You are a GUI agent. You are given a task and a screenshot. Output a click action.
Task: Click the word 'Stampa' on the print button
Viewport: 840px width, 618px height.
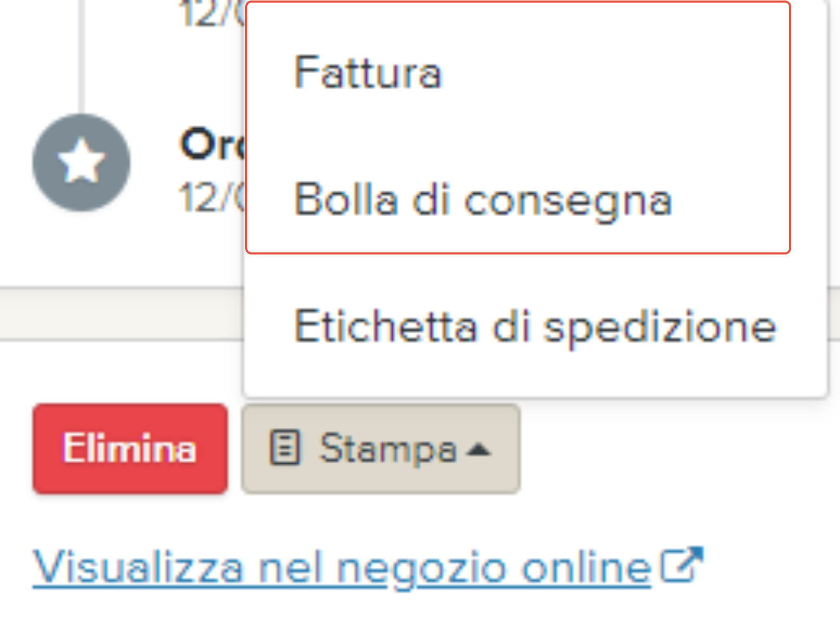point(388,449)
